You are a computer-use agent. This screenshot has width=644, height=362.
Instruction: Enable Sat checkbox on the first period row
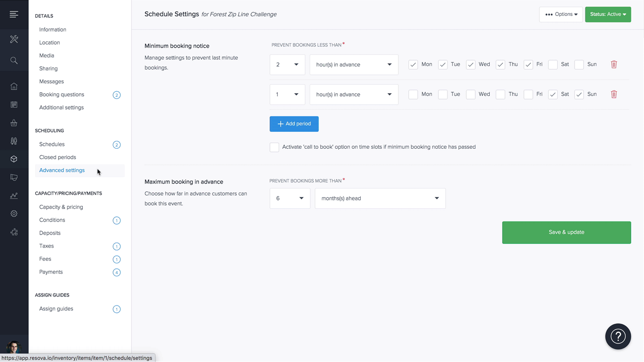(553, 64)
